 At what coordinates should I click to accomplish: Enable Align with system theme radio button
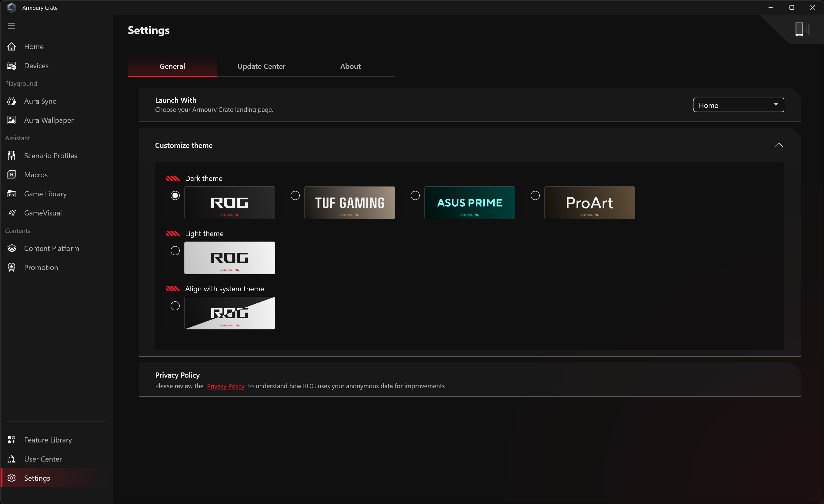point(175,306)
